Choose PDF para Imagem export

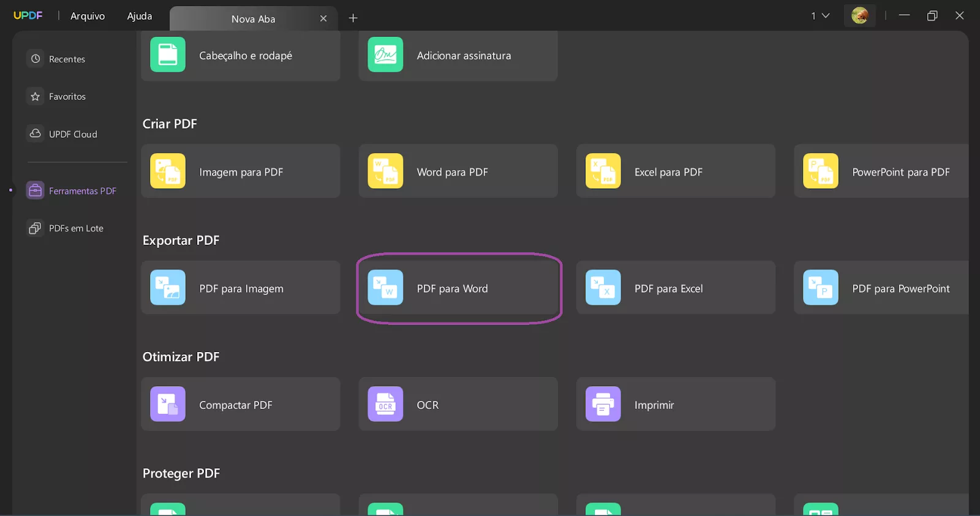pyautogui.click(x=241, y=288)
